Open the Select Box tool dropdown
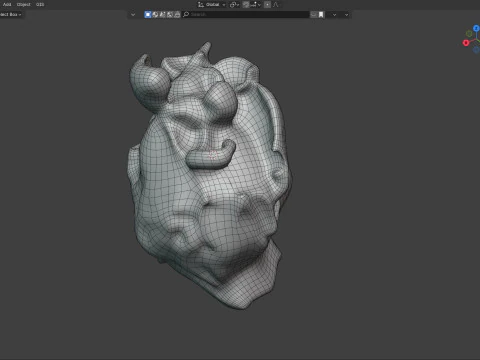 click(11, 14)
